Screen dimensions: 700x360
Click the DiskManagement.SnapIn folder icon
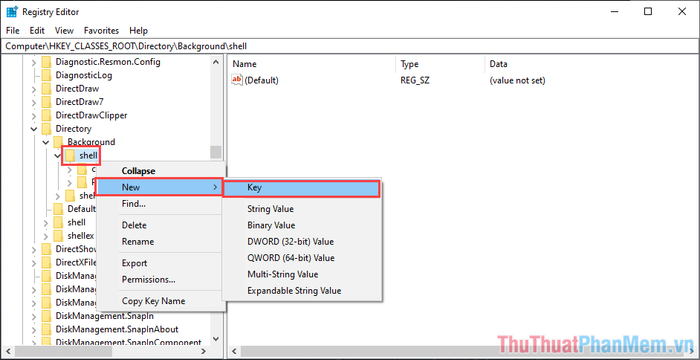[x=46, y=316]
